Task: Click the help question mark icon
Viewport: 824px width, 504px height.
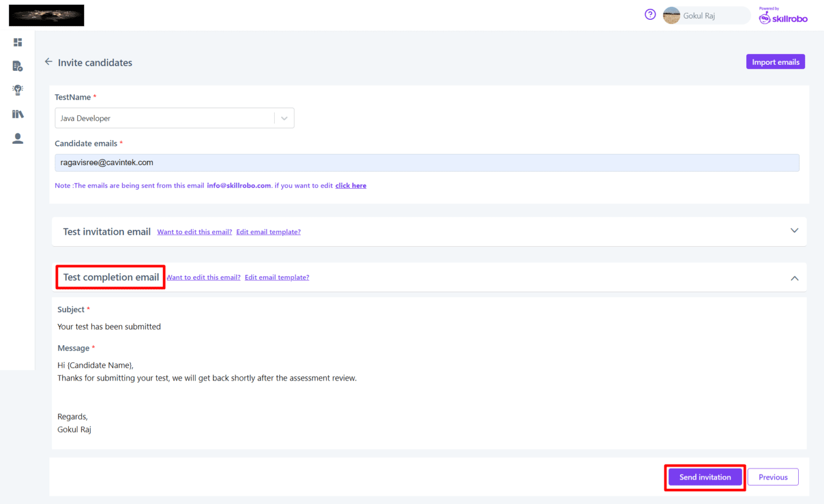Action: (650, 14)
